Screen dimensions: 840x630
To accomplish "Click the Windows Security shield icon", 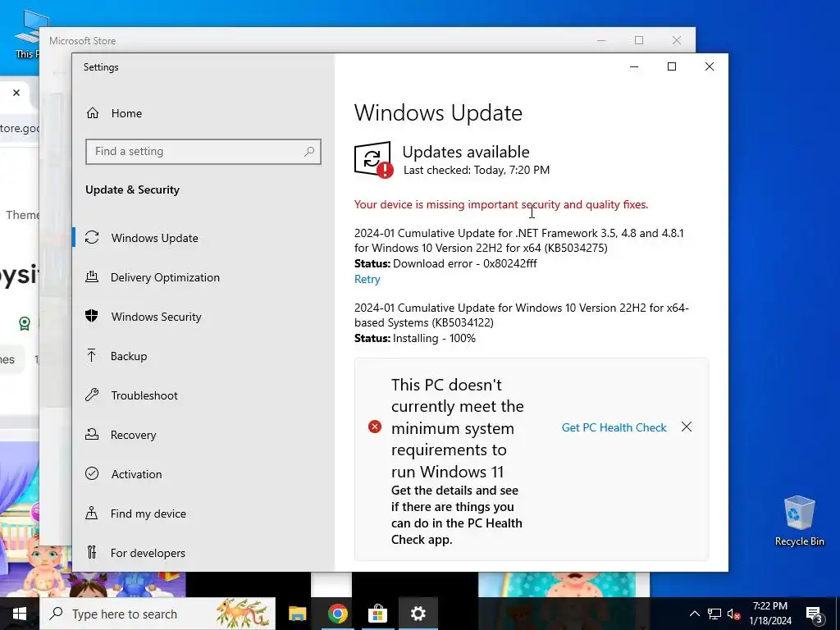I will coord(92,316).
